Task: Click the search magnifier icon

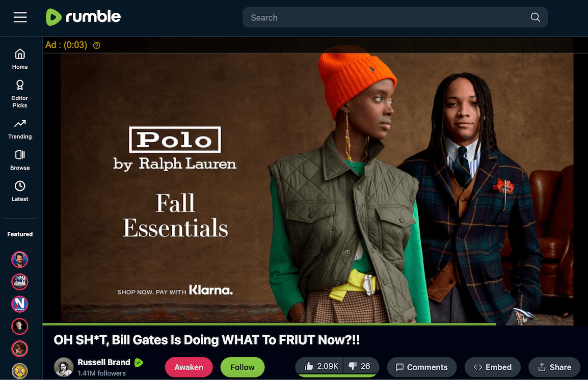Action: (x=535, y=17)
